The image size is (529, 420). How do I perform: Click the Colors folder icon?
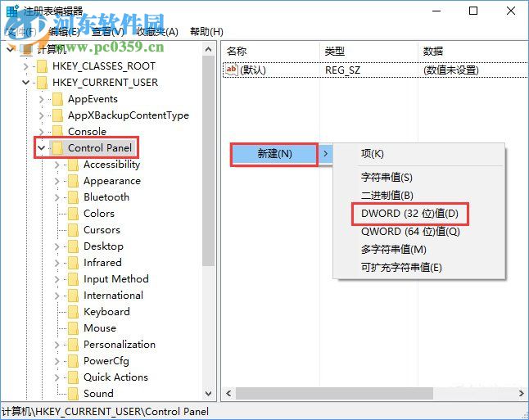[x=73, y=214]
